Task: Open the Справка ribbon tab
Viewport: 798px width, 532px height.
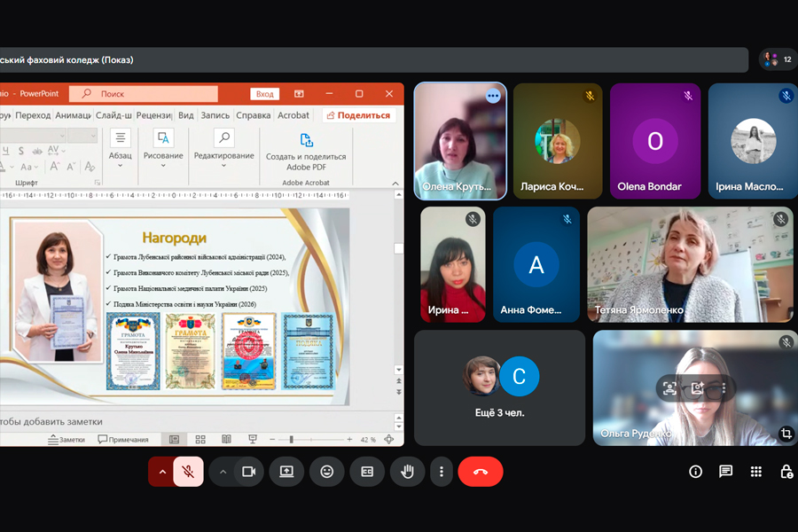Action: (x=253, y=115)
